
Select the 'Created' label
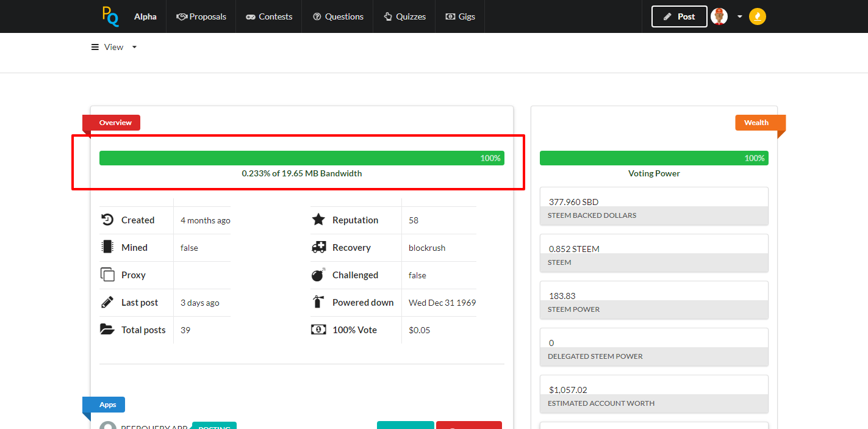coord(138,220)
